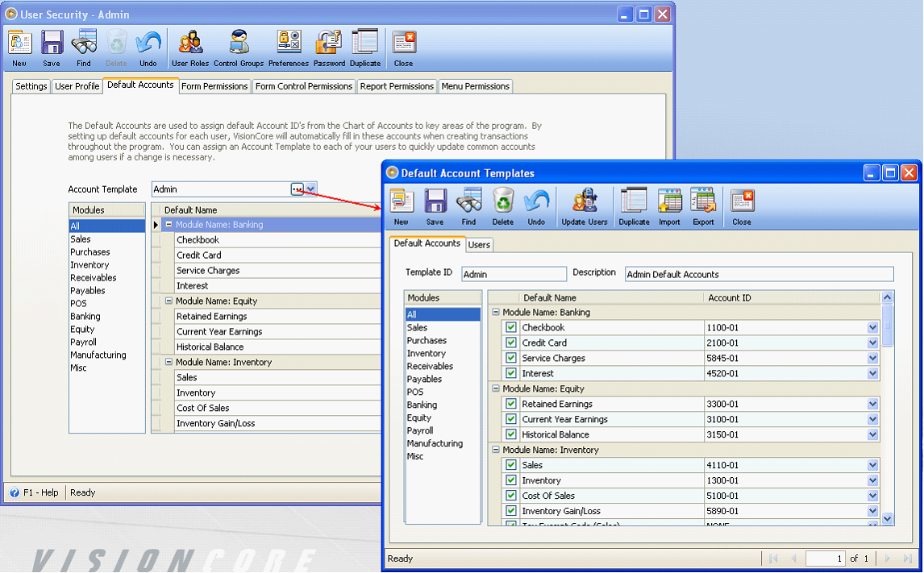Toggle the Inventory Gain/Loss checkbox
Image resolution: width=924 pixels, height=573 pixels.
[511, 511]
